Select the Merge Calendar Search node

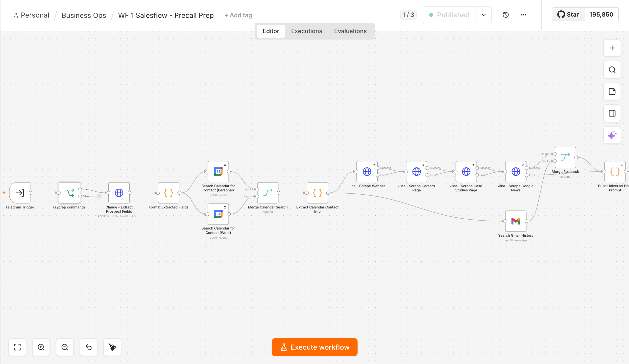coord(267,193)
